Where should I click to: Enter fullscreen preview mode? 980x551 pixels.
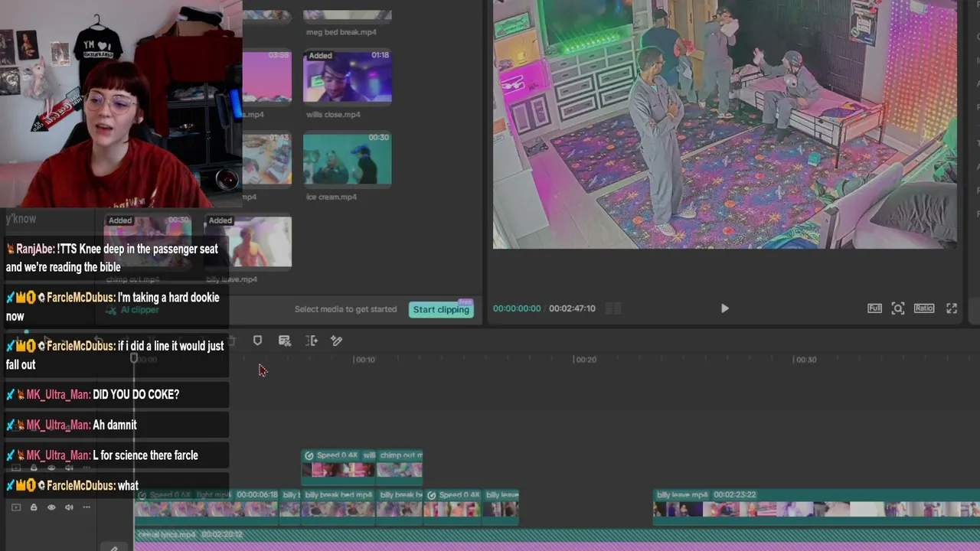click(x=952, y=308)
